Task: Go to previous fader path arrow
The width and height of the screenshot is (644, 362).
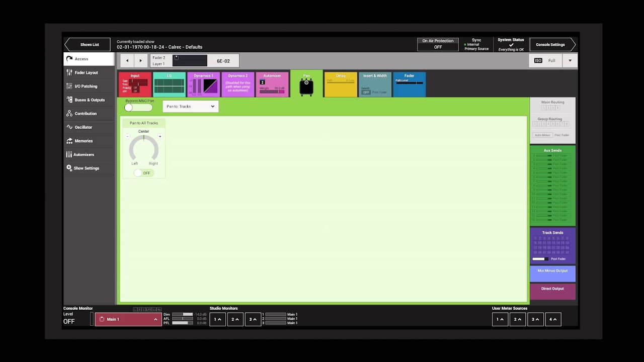Action: [x=127, y=61]
